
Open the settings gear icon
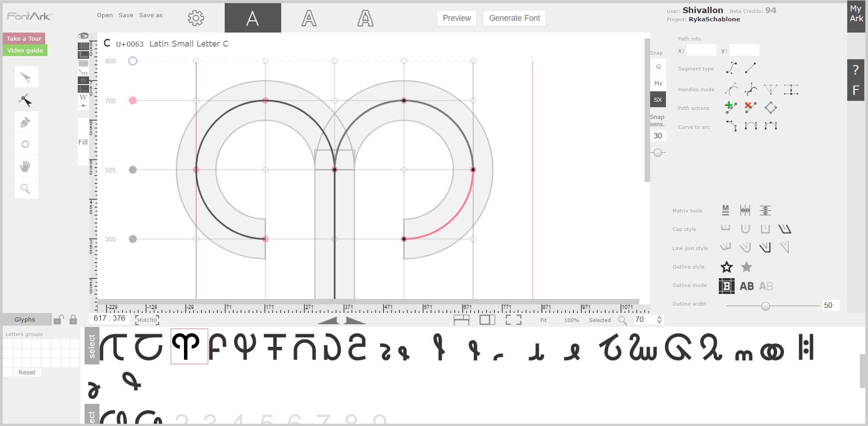pos(196,18)
